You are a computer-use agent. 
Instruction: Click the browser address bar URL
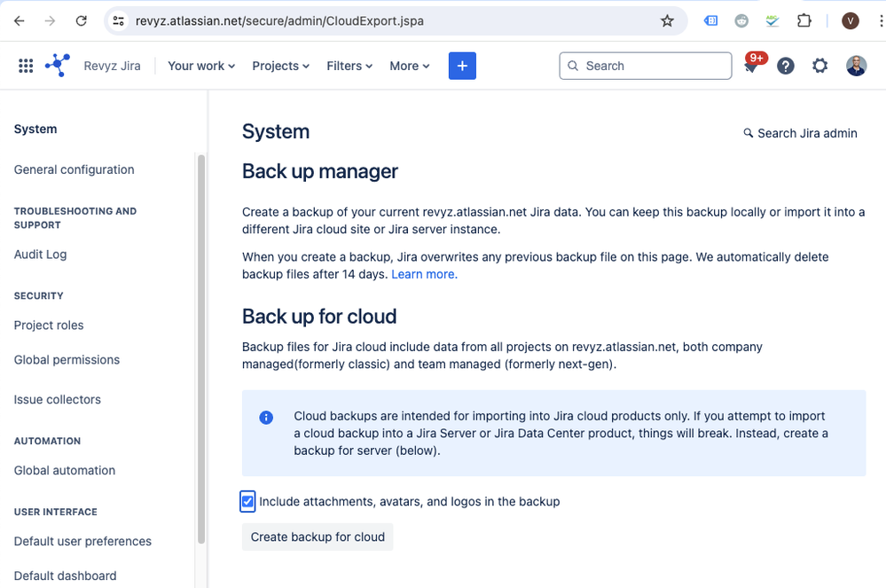click(x=279, y=21)
